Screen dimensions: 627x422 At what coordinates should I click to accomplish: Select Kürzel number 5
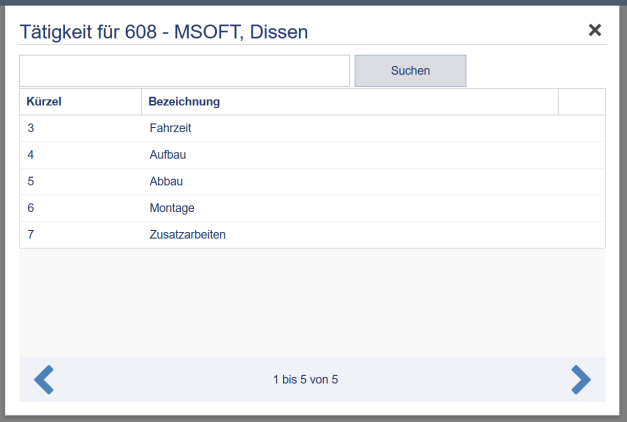31,182
